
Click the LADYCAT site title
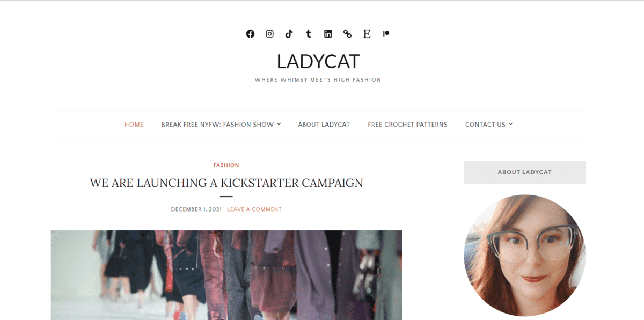318,62
